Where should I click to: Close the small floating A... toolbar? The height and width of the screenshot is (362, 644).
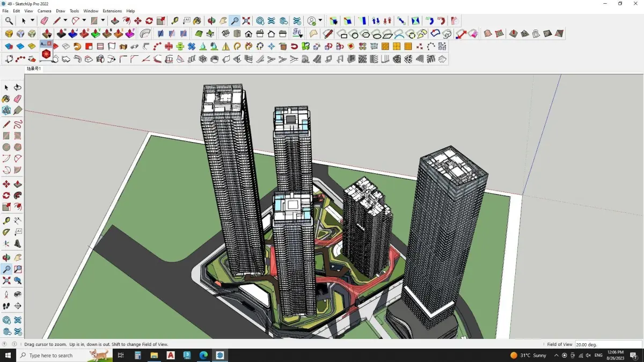(49, 43)
